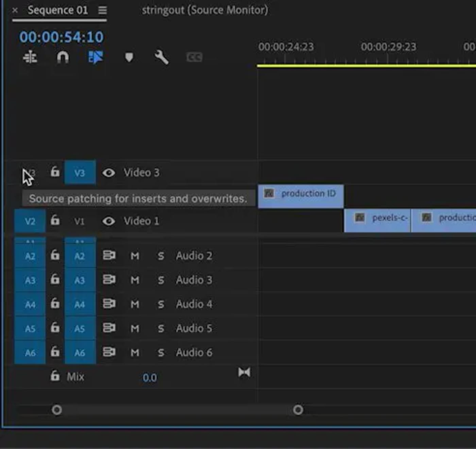476x449 pixels.
Task: Toggle the Snap magnet tool
Action: (63, 57)
